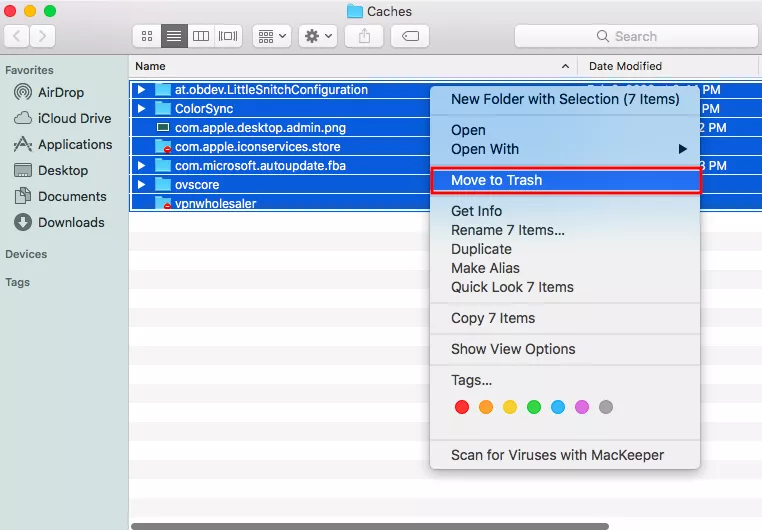Switch to icon view in toolbar
Viewport: 762px width, 530px height.
(x=147, y=36)
